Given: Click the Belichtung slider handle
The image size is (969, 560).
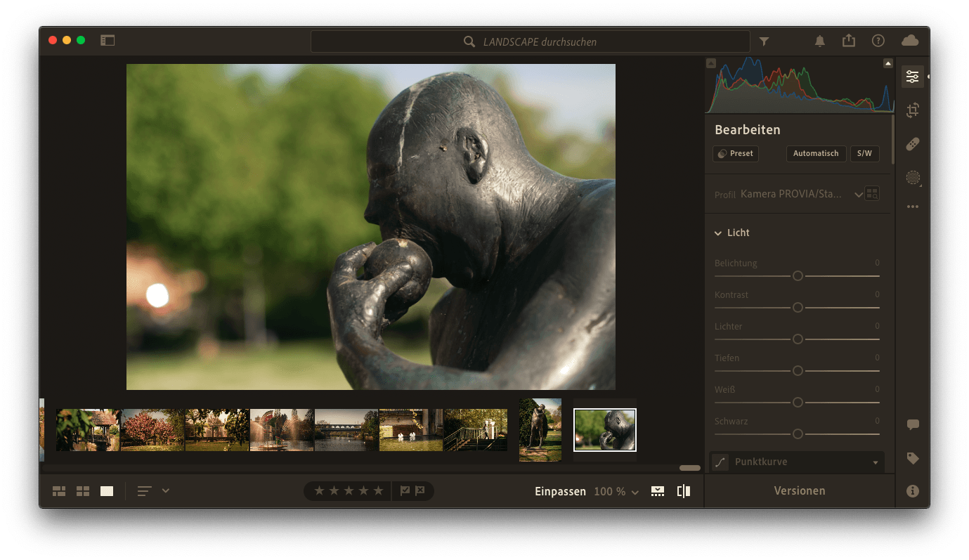Looking at the screenshot, I should [x=798, y=276].
